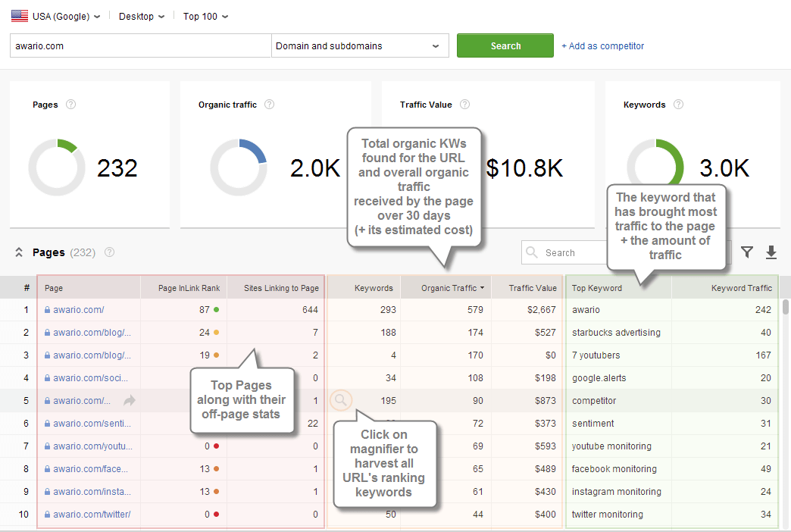This screenshot has width=791, height=532.
Task: Open the help tooltip beside Traffic Value
Action: point(464,105)
